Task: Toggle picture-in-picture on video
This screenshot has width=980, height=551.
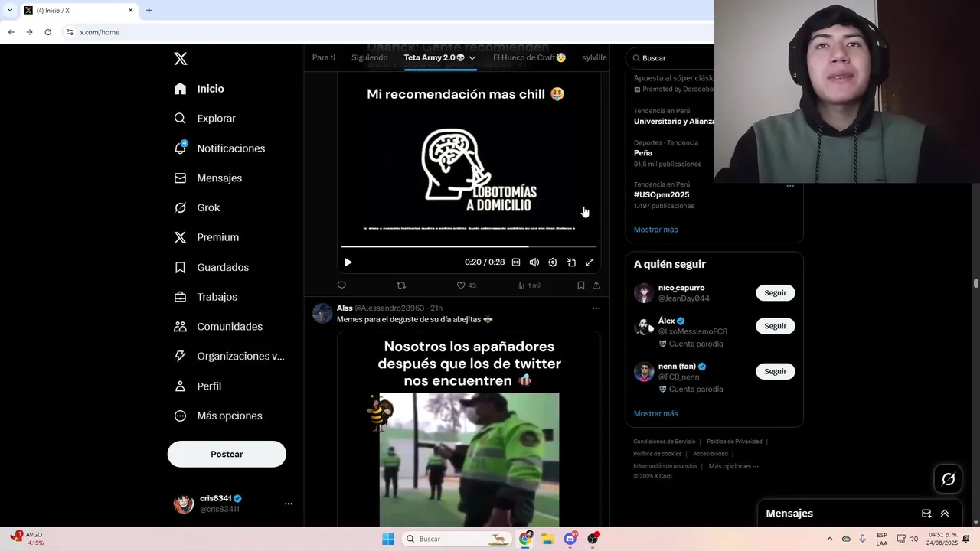Action: 571,262
